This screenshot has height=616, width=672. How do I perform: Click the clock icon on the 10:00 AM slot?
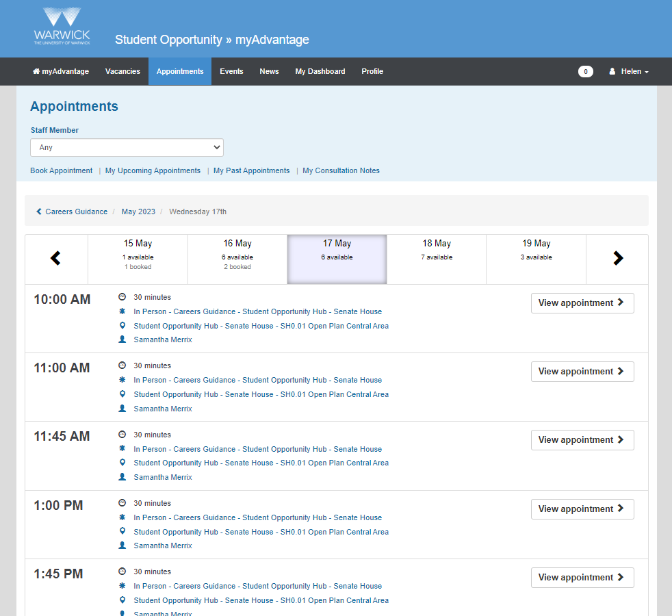click(x=122, y=297)
